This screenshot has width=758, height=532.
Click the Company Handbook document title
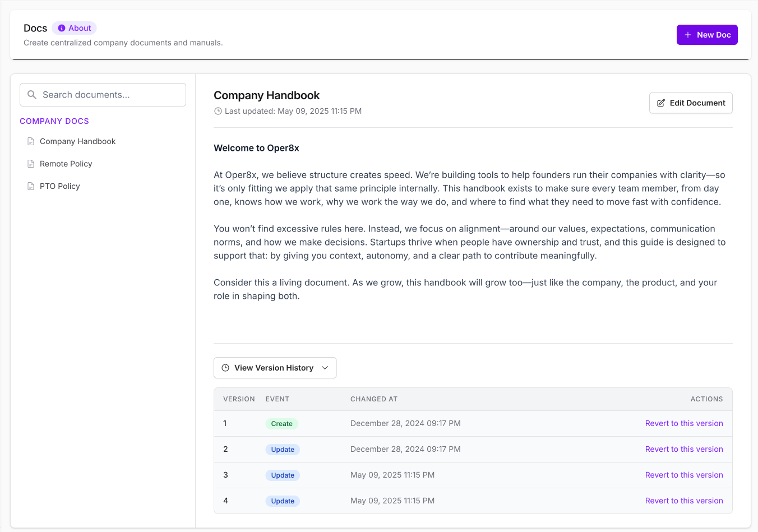click(x=266, y=95)
